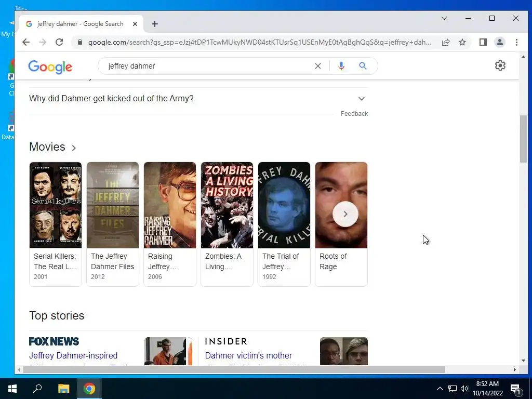Show hidden system tray icons
Viewport: 532px width, 399px height.
440,389
